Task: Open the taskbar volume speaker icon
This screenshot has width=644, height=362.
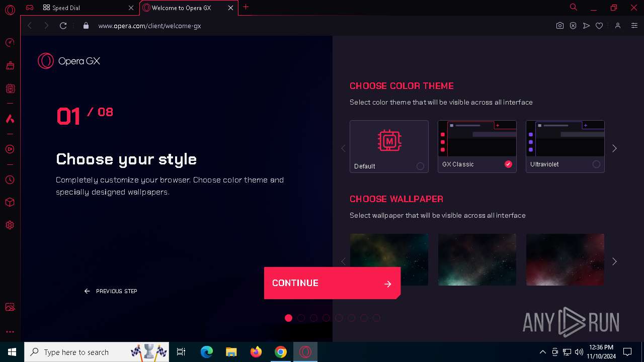Action: pos(579,352)
